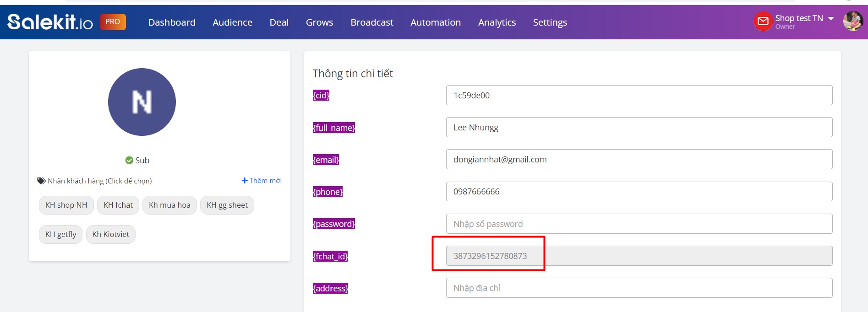Image resolution: width=868 pixels, height=312 pixels.
Task: Click the Thêm mới link
Action: tap(262, 181)
